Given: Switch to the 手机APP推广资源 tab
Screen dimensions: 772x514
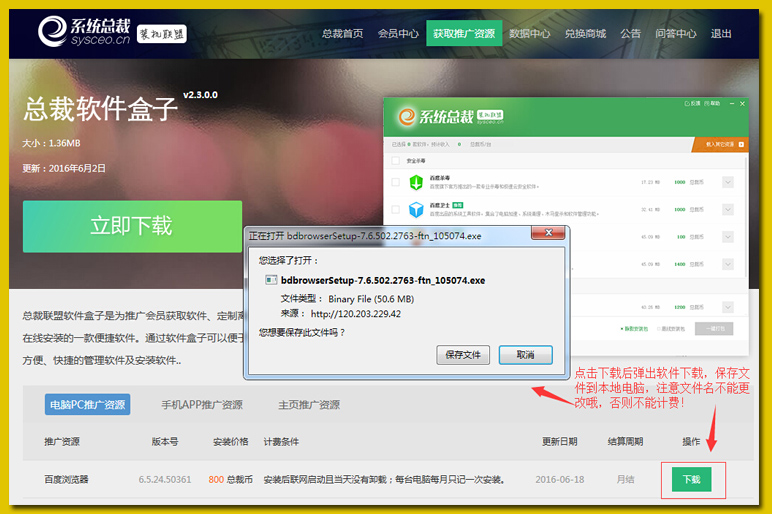Looking at the screenshot, I should [x=202, y=405].
